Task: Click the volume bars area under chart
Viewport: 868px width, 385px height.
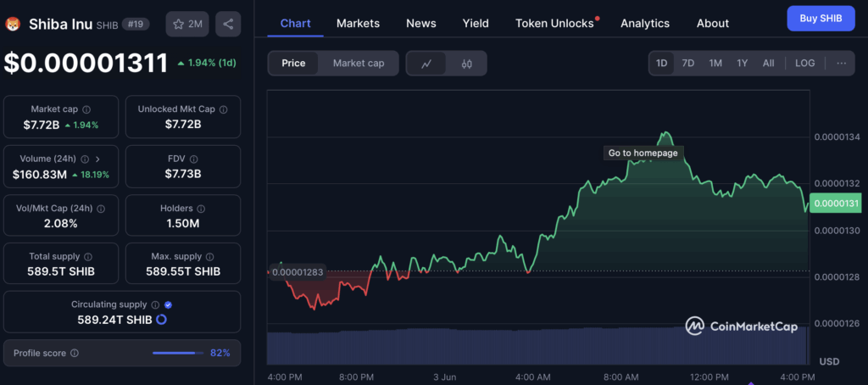Action: [x=537, y=346]
